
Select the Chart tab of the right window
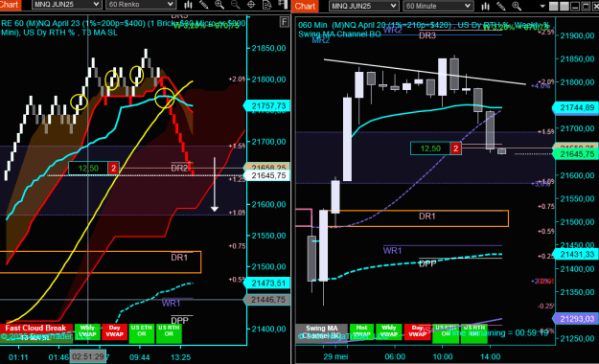coord(305,6)
